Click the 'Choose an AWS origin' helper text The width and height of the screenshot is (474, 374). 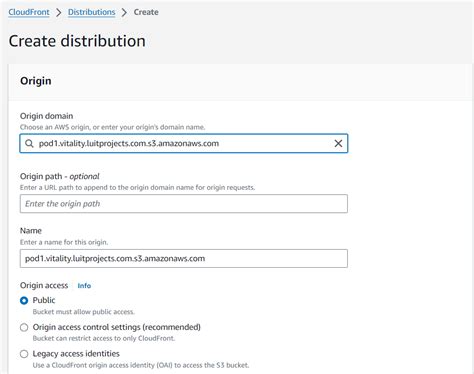pos(113,127)
